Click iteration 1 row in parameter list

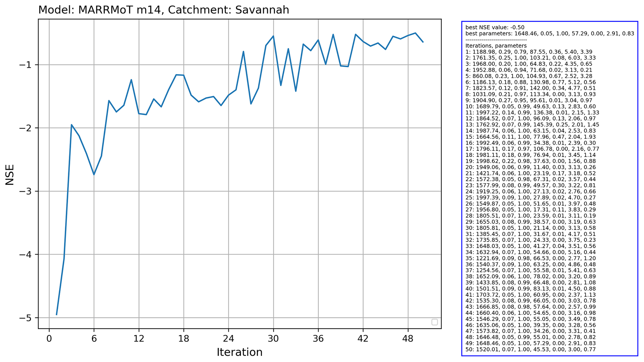click(529, 52)
